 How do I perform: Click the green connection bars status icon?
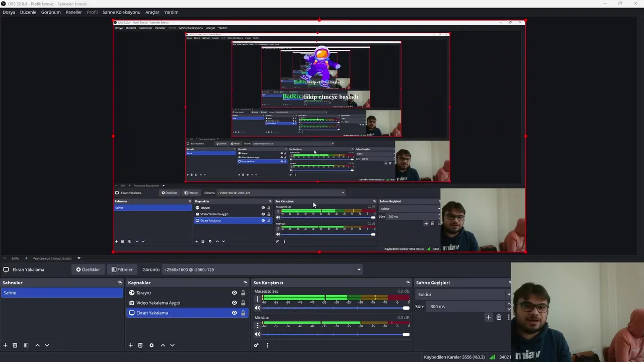(x=492, y=357)
